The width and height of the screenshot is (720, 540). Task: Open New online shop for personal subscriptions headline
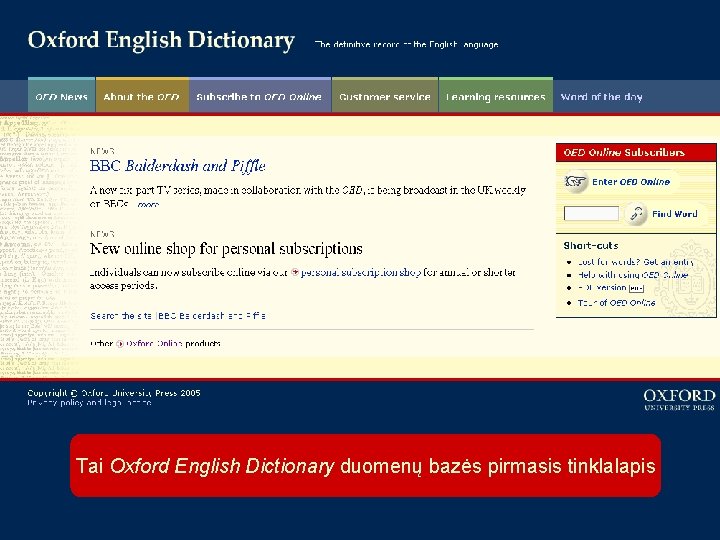(226, 248)
